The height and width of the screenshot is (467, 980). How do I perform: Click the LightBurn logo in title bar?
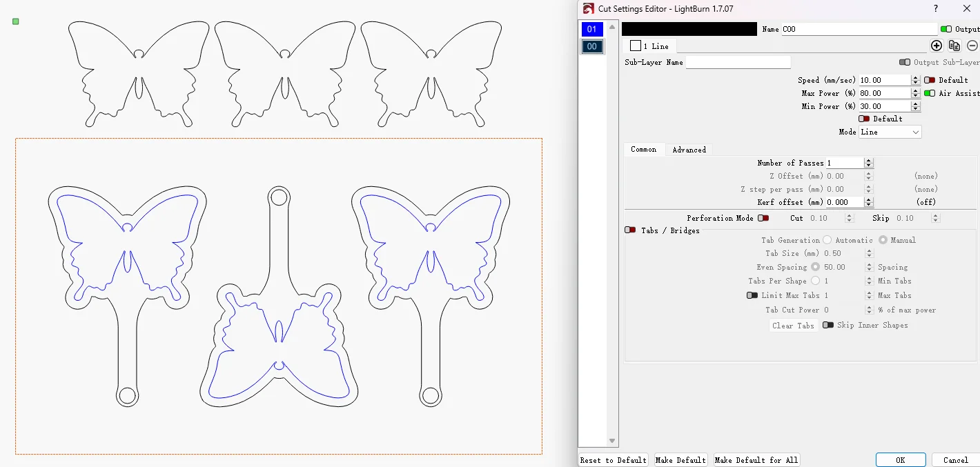588,8
